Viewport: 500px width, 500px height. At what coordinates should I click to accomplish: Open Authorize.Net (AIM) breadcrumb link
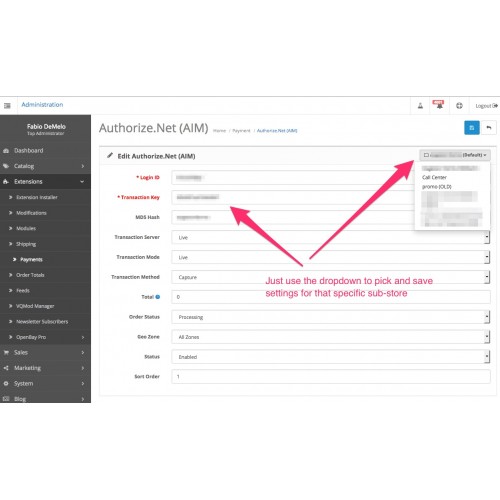[277, 131]
